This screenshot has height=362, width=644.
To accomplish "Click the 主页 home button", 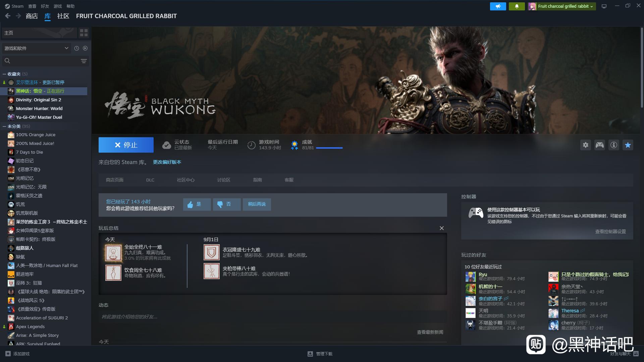I will [x=39, y=33].
